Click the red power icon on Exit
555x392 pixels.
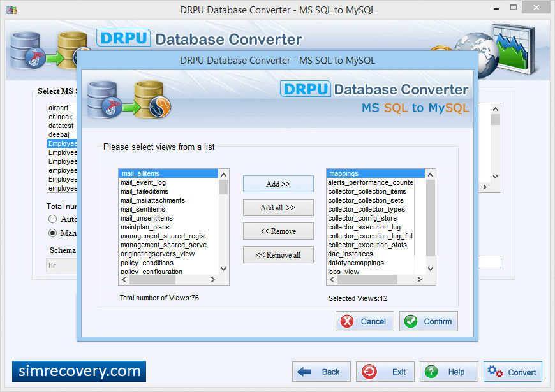(369, 372)
